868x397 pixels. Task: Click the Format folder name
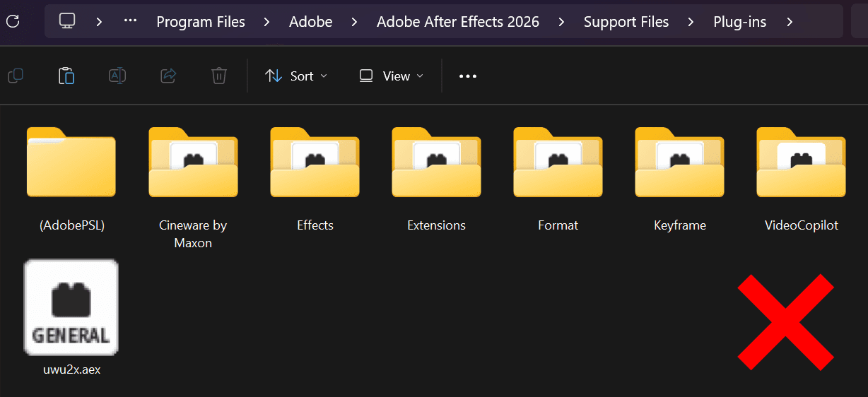point(558,225)
